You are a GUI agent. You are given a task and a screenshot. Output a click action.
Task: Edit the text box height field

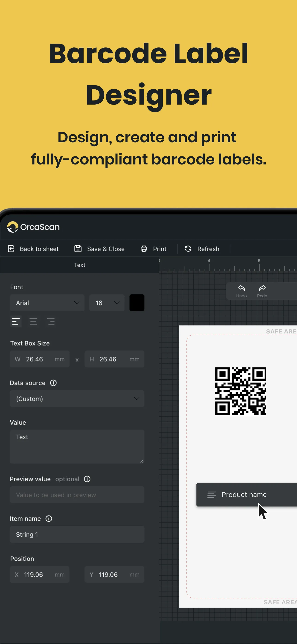click(x=114, y=359)
